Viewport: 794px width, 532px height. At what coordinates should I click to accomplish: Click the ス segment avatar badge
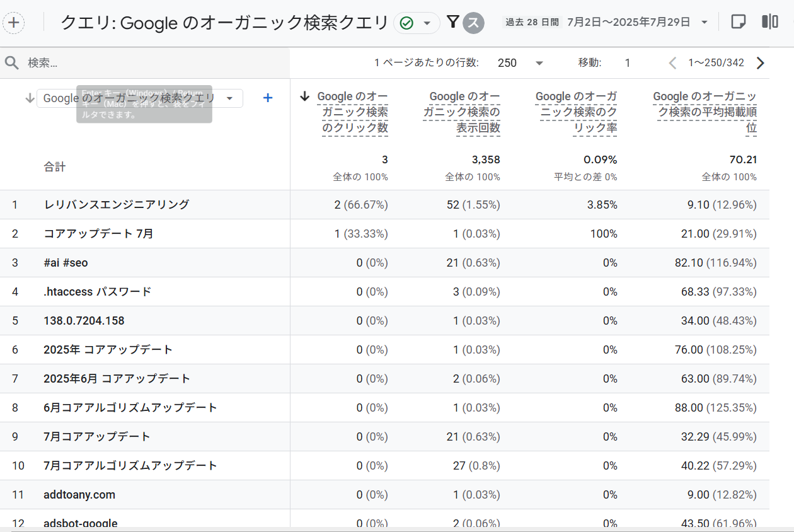[x=473, y=23]
